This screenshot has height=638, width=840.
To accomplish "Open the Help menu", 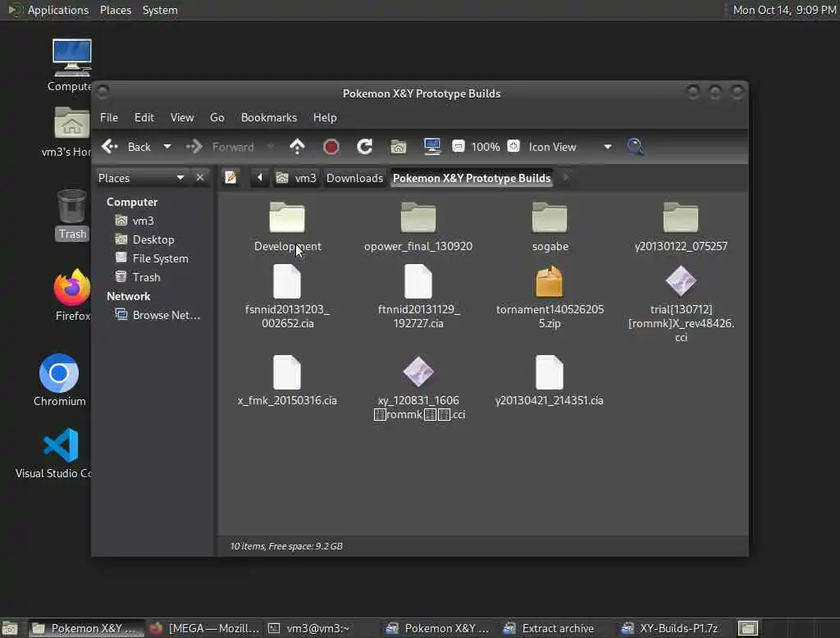I will (325, 117).
